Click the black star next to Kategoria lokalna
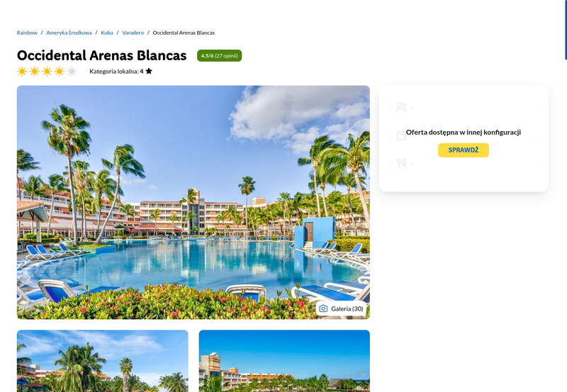Viewport: 567px width, 392px height. pos(149,71)
